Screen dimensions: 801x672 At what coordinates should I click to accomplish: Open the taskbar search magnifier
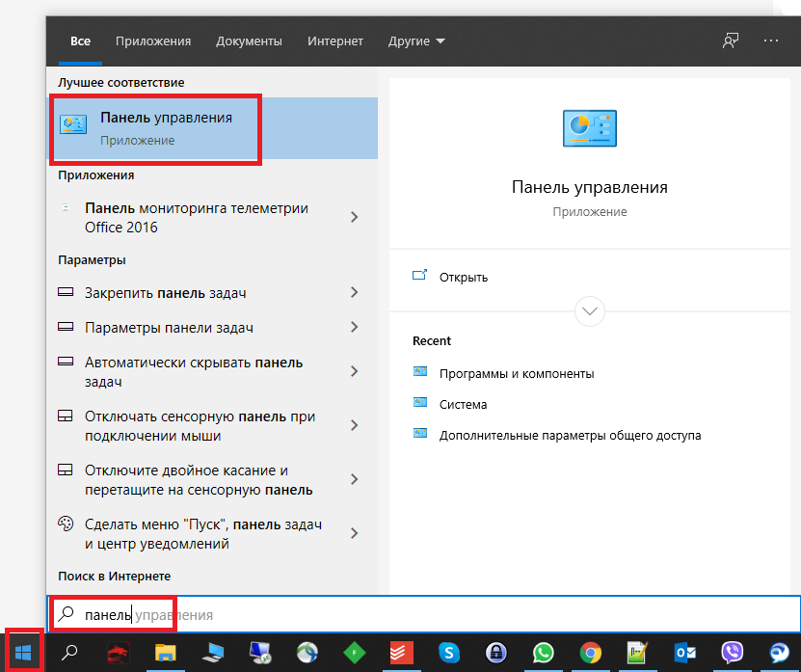pos(69,652)
